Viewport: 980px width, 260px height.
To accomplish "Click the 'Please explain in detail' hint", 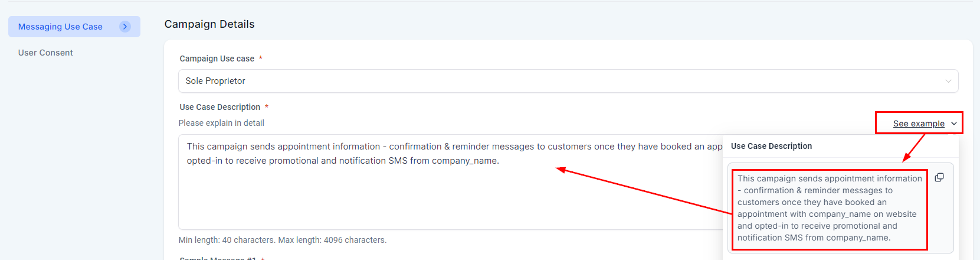I will tap(221, 123).
